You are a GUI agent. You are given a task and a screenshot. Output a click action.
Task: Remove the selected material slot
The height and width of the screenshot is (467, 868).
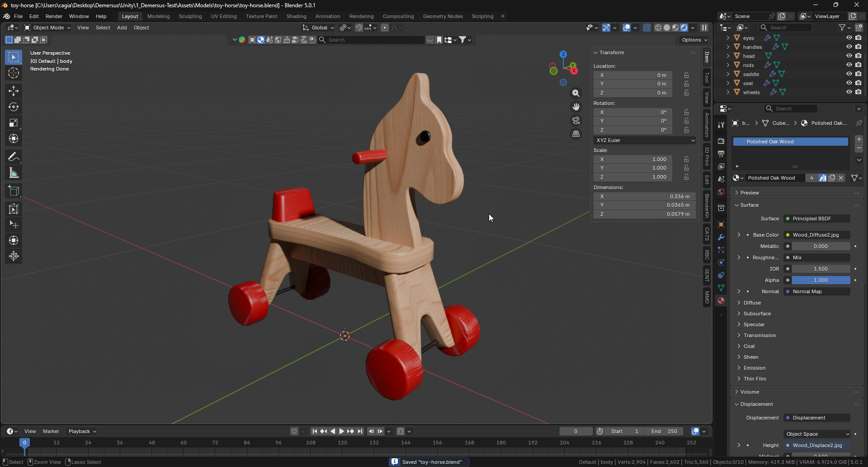(x=859, y=148)
